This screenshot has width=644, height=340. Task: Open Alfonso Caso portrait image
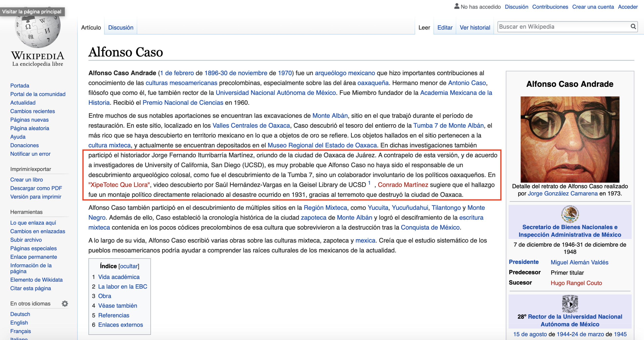tap(570, 139)
